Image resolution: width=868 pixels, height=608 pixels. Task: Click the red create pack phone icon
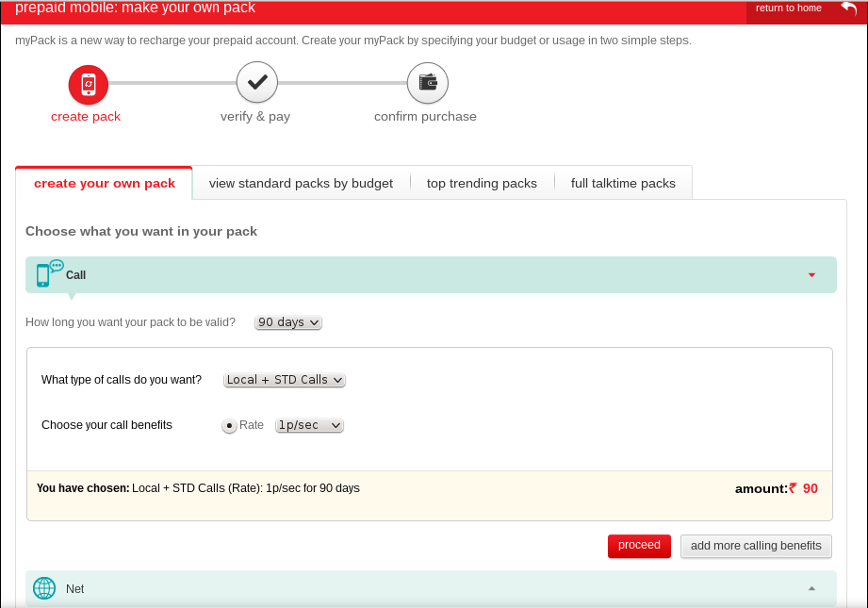click(89, 85)
